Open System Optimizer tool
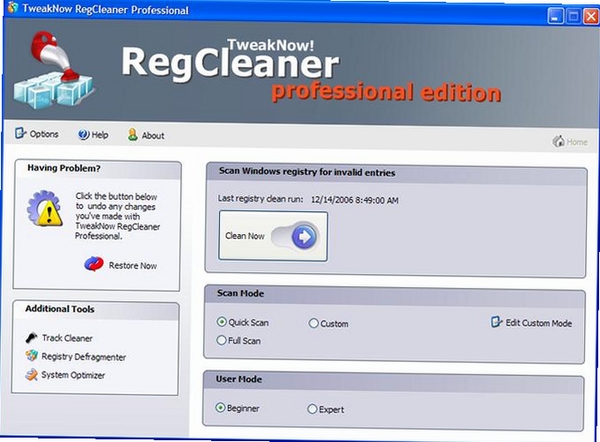Viewport: 600px width, 442px height. (x=73, y=375)
